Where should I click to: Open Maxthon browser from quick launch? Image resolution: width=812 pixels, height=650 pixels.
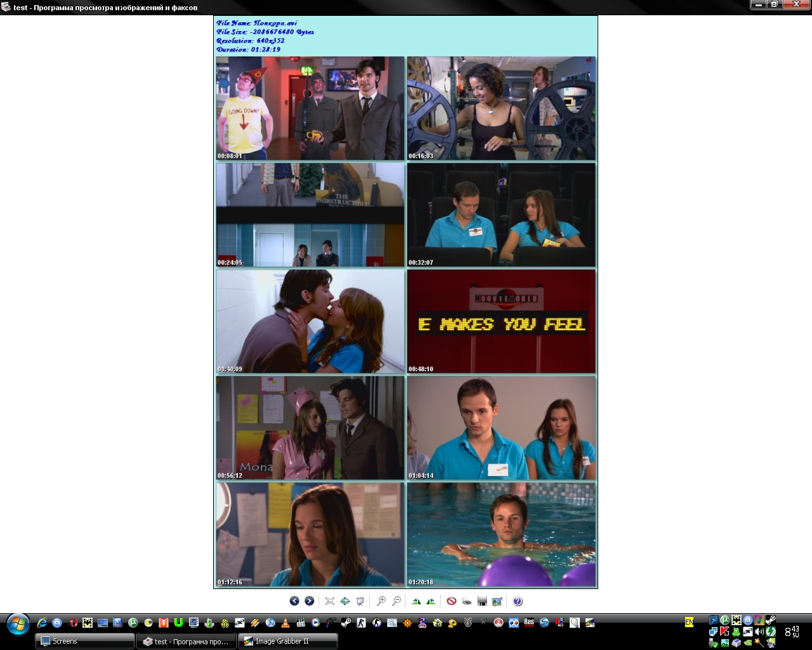point(57,623)
